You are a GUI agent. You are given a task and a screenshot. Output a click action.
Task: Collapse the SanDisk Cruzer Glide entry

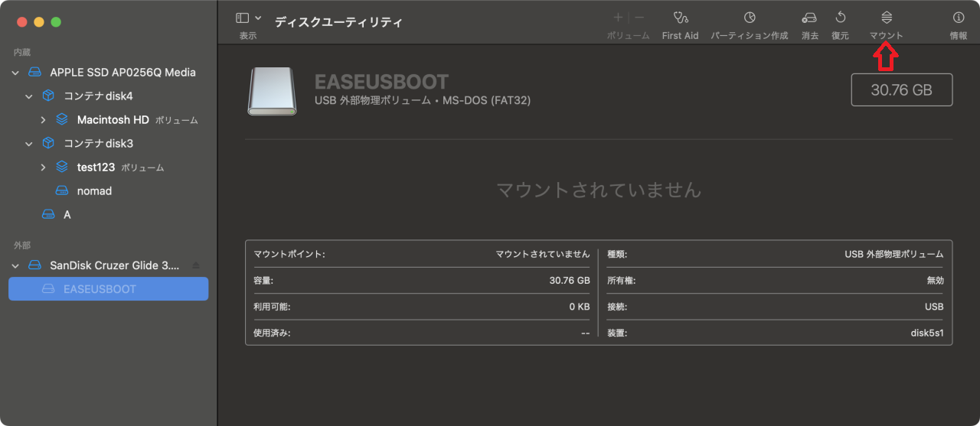(15, 266)
